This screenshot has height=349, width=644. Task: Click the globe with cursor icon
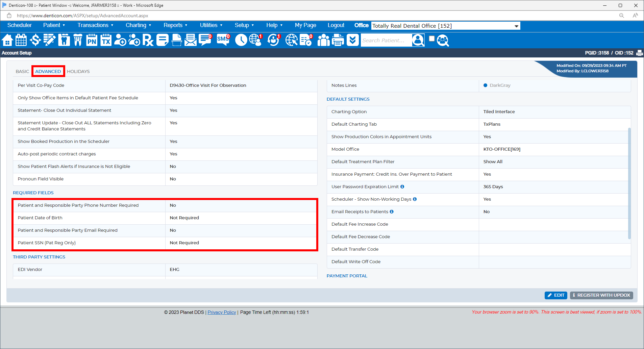coord(292,40)
